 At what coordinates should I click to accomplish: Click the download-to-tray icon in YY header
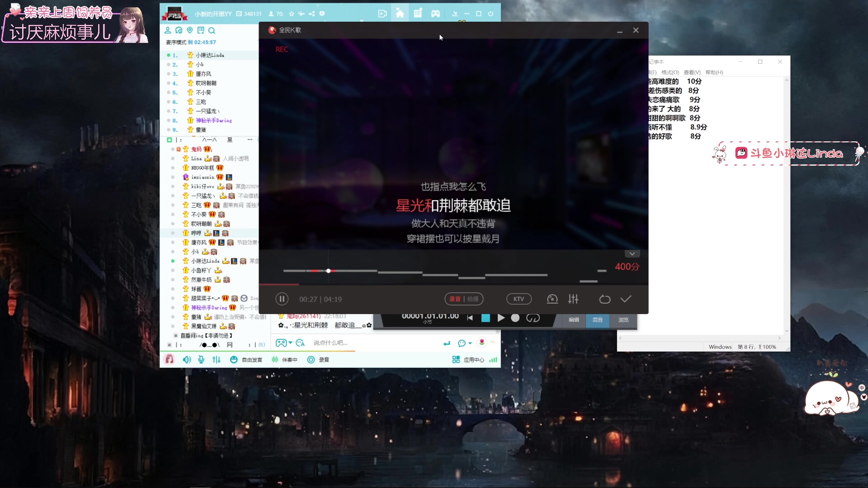pos(455,14)
